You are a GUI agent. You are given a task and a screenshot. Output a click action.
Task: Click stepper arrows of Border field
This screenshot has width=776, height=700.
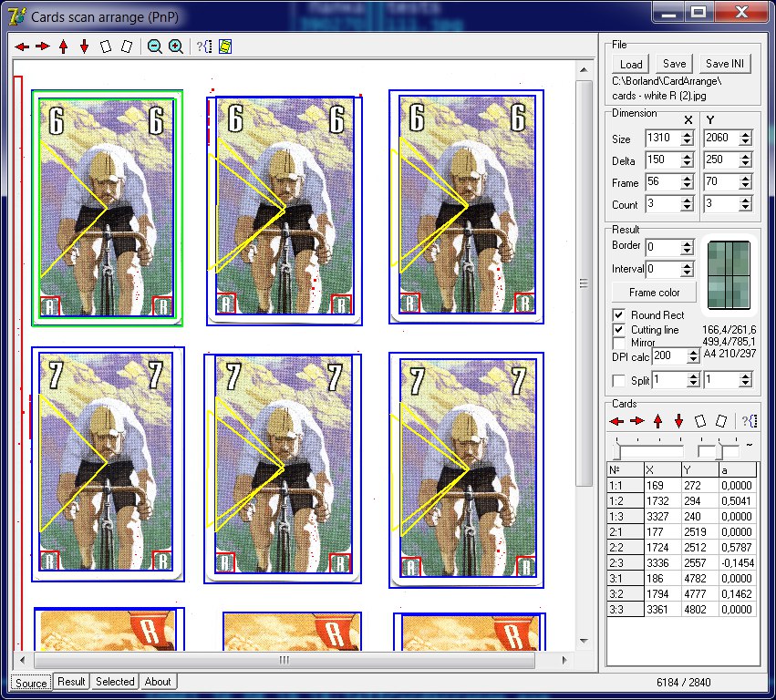(687, 247)
